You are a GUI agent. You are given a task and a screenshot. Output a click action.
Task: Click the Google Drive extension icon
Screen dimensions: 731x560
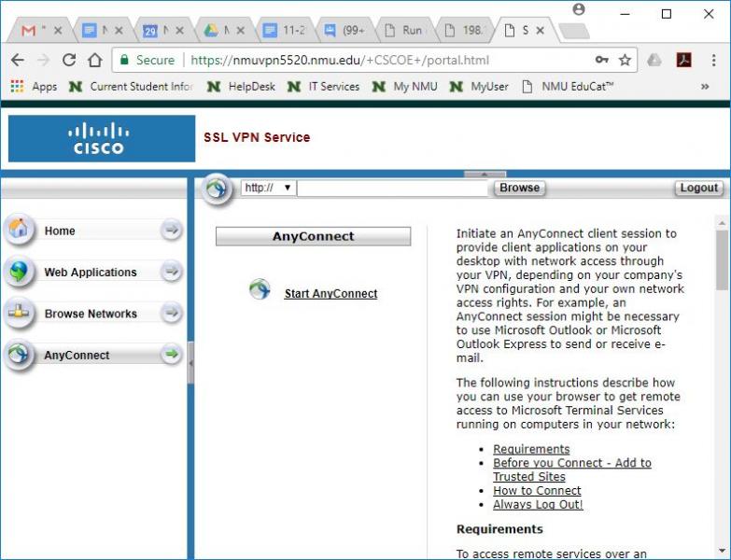pos(654,60)
